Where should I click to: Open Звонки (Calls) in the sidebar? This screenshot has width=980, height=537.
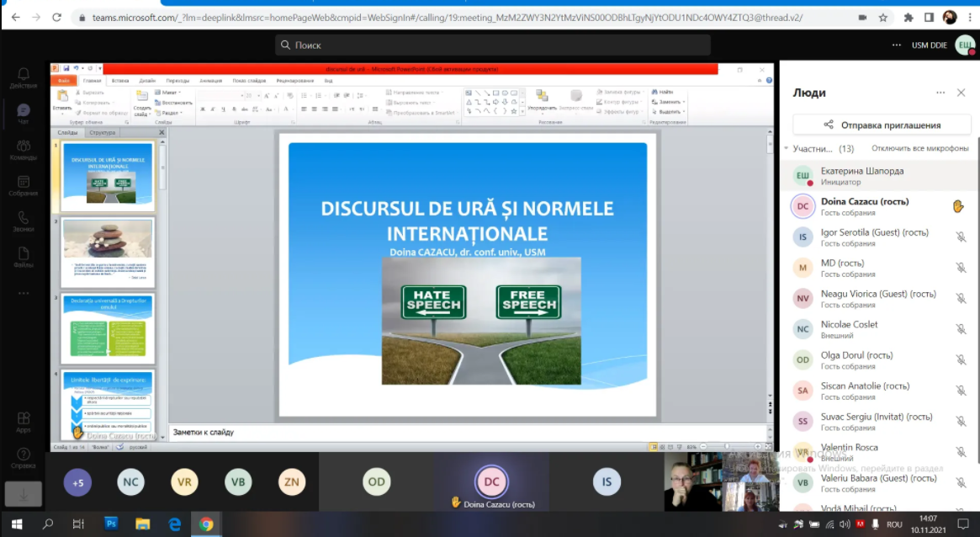(23, 221)
